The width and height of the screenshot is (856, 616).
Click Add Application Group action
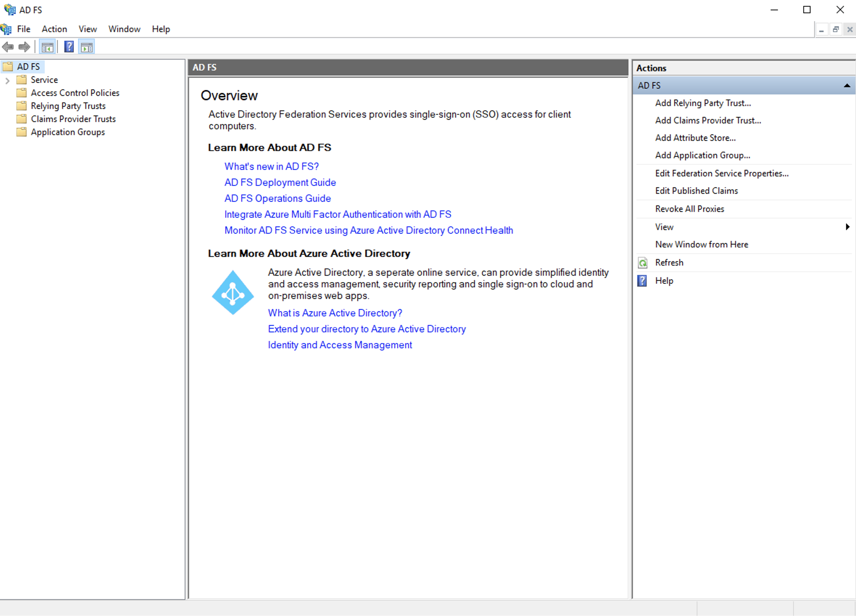pyautogui.click(x=703, y=155)
